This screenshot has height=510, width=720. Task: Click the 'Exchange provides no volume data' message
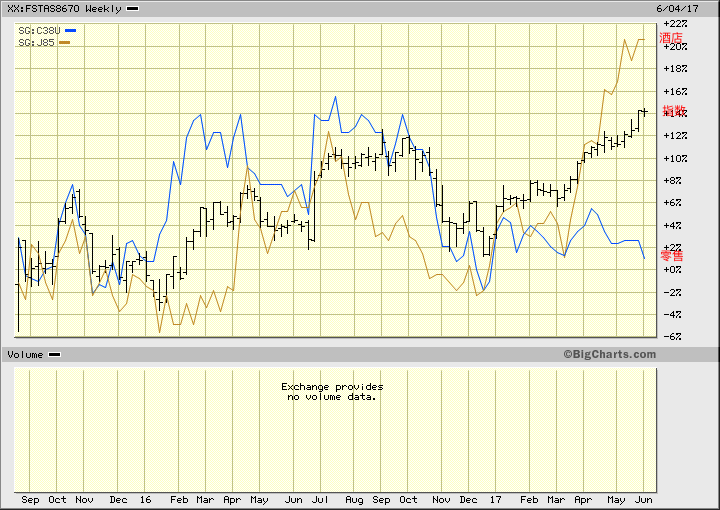tap(331, 391)
